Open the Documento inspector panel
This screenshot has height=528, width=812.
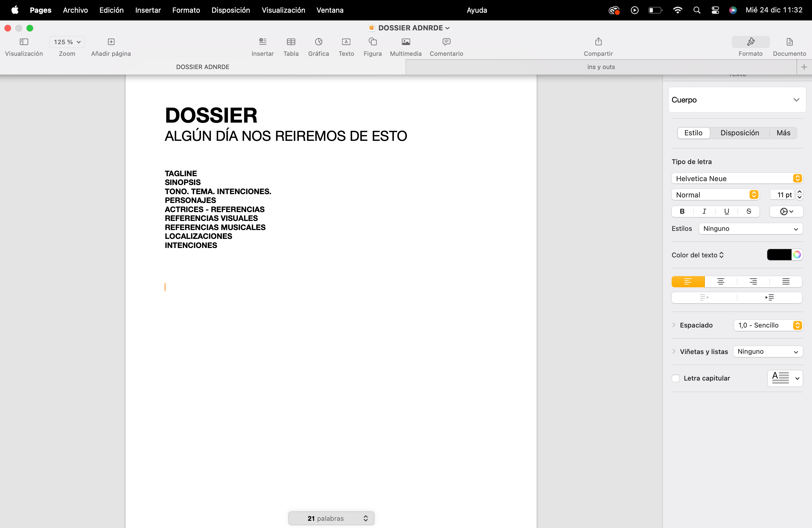coord(789,42)
